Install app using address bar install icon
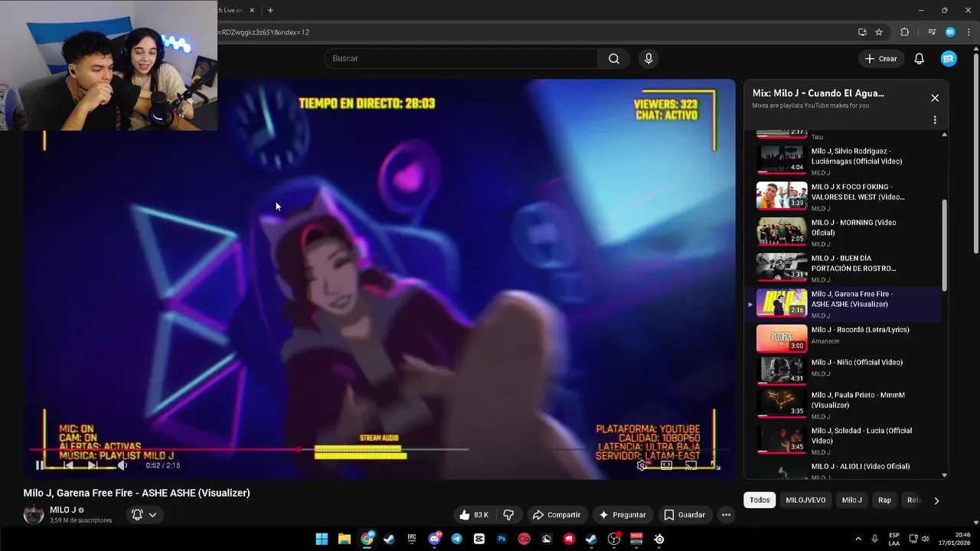 coord(862,32)
